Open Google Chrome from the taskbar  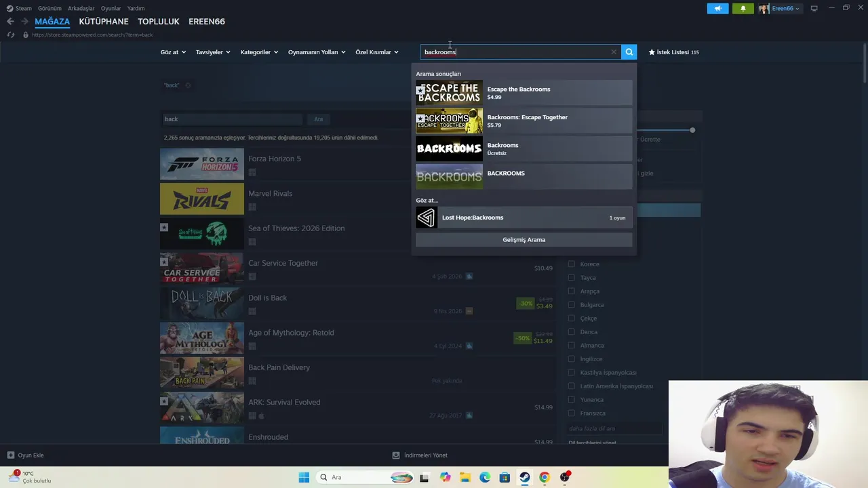click(544, 477)
